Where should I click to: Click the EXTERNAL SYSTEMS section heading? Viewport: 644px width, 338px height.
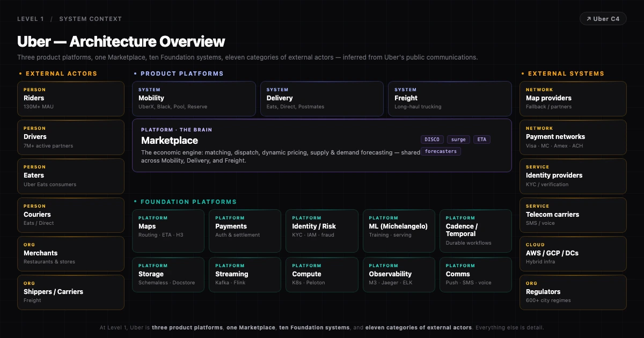point(566,74)
